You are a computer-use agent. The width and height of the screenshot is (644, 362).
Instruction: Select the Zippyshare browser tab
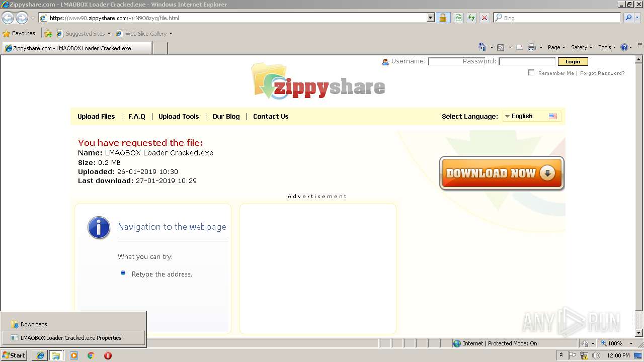point(76,48)
